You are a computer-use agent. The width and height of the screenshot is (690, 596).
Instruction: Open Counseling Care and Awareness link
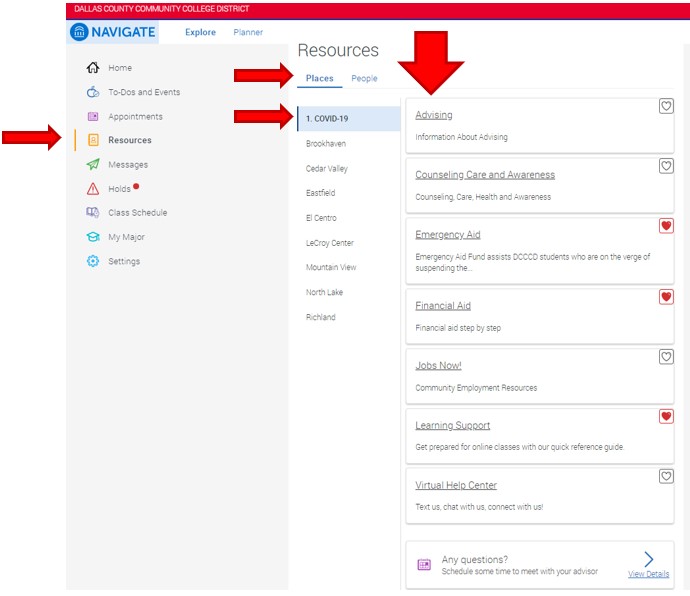[x=485, y=175]
